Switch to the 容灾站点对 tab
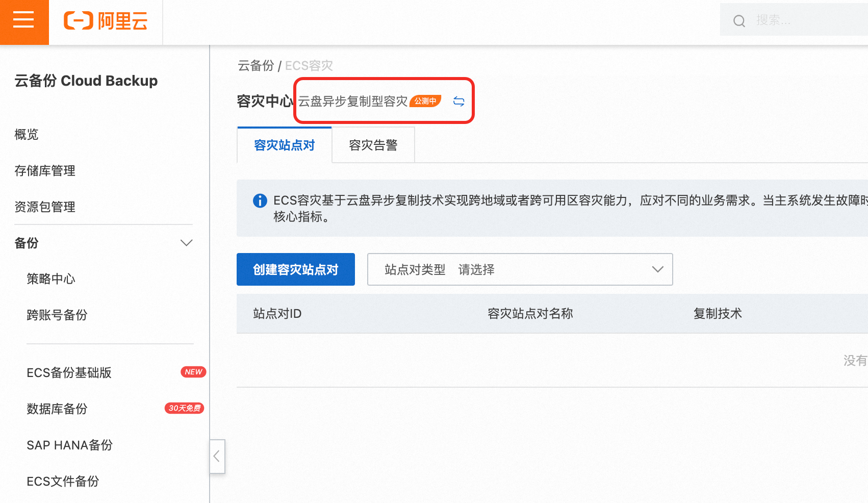 [x=285, y=145]
